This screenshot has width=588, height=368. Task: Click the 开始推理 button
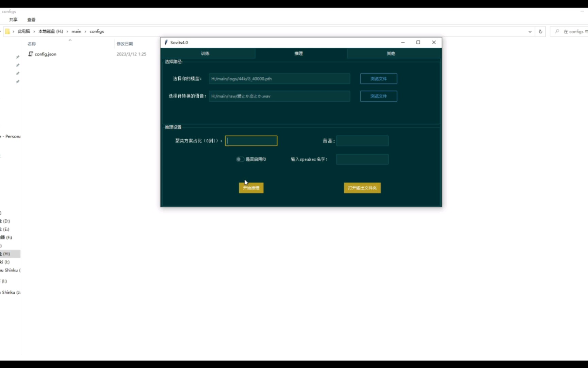251,188
